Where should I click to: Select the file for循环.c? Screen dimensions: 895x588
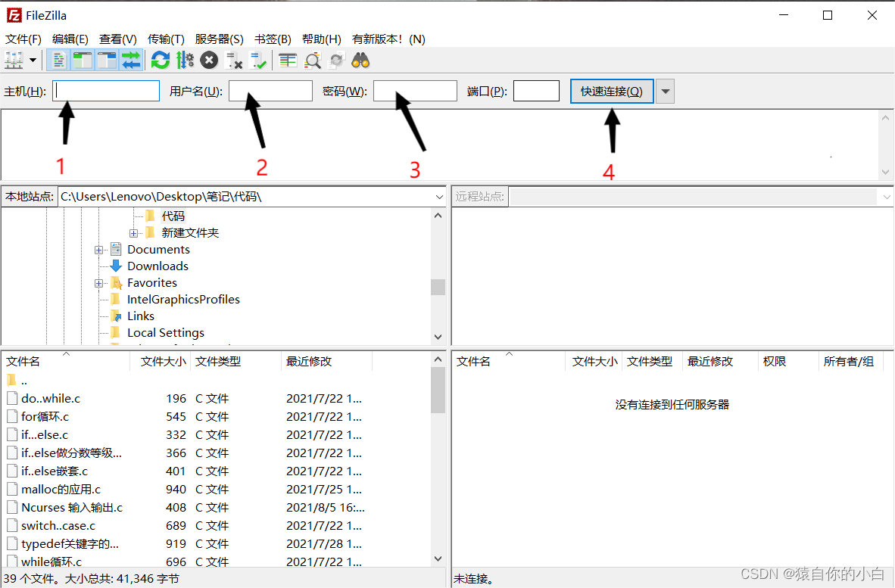pos(45,417)
